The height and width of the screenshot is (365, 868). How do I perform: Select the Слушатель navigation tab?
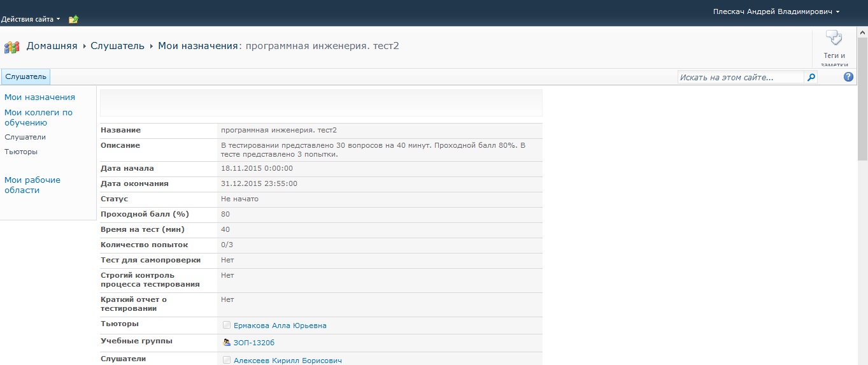(25, 77)
